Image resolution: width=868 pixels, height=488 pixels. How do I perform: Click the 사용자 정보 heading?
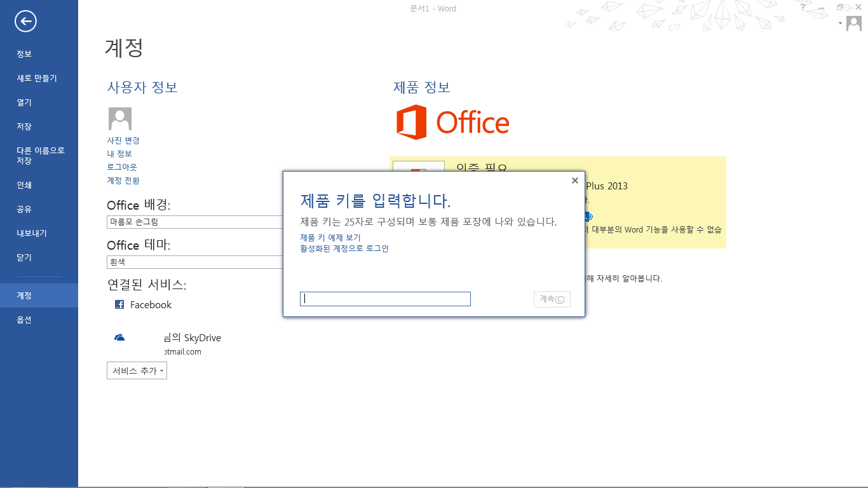click(142, 88)
